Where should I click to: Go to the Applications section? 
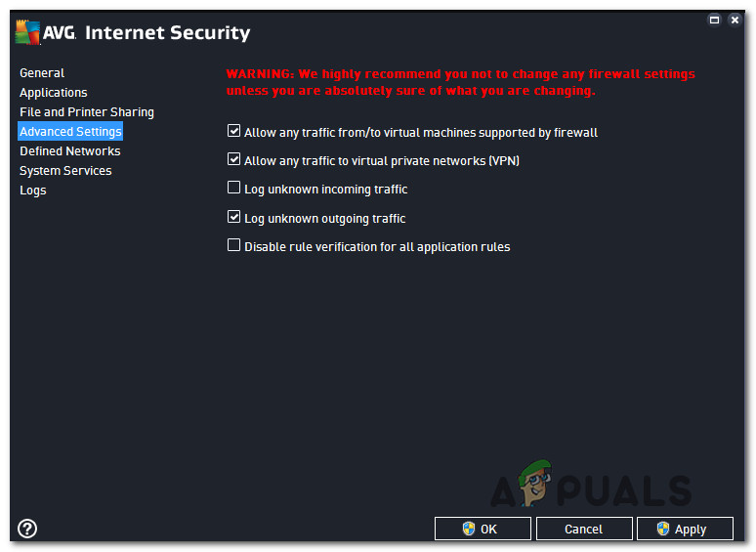(54, 93)
